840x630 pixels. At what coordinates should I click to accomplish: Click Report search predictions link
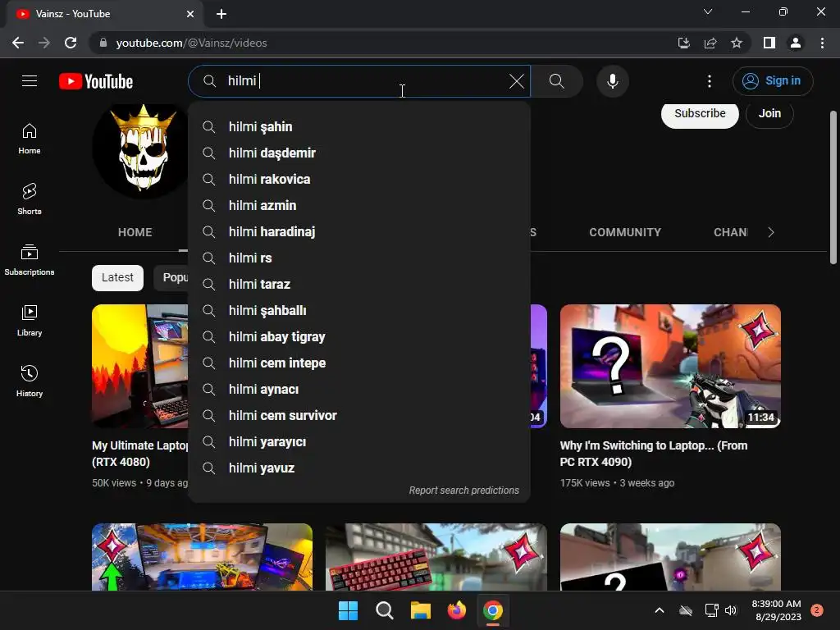tap(464, 491)
